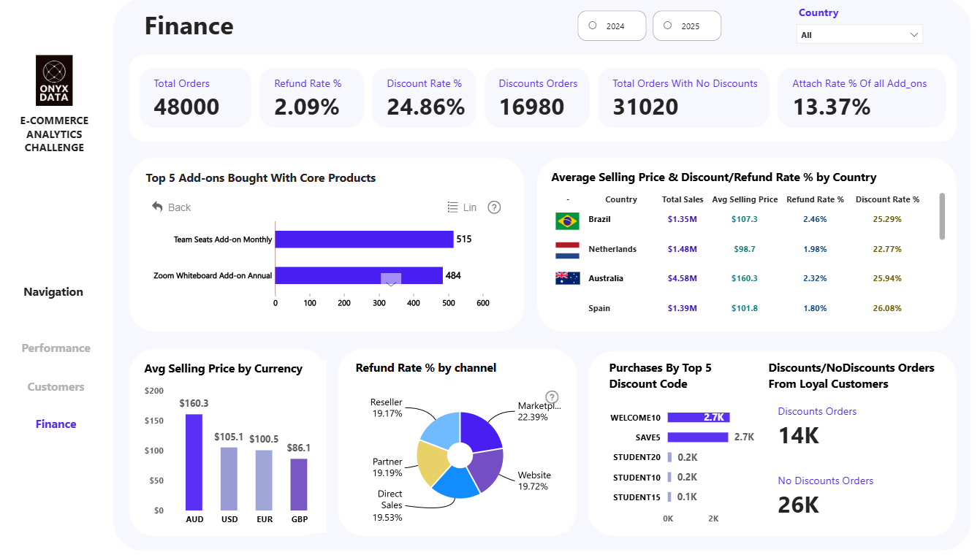The width and height of the screenshot is (980, 555).
Task: Sort table by Discount Rate % header
Action: click(887, 199)
